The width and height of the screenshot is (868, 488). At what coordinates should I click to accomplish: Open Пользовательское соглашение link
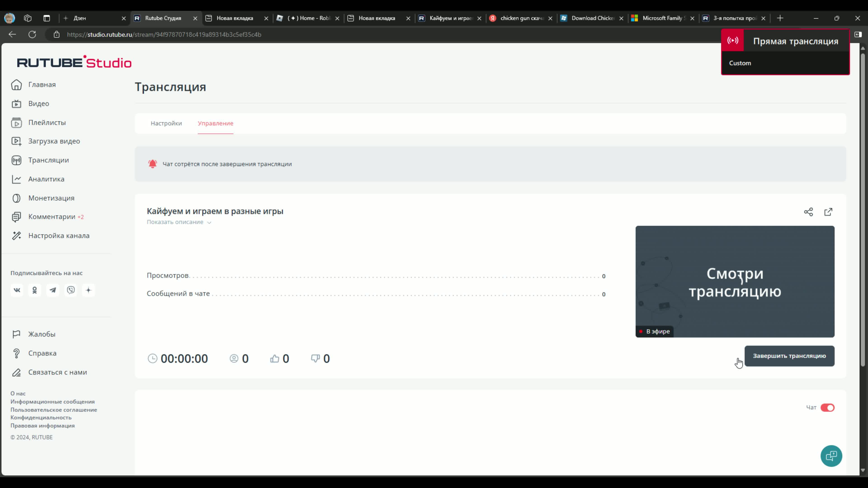tap(54, 410)
